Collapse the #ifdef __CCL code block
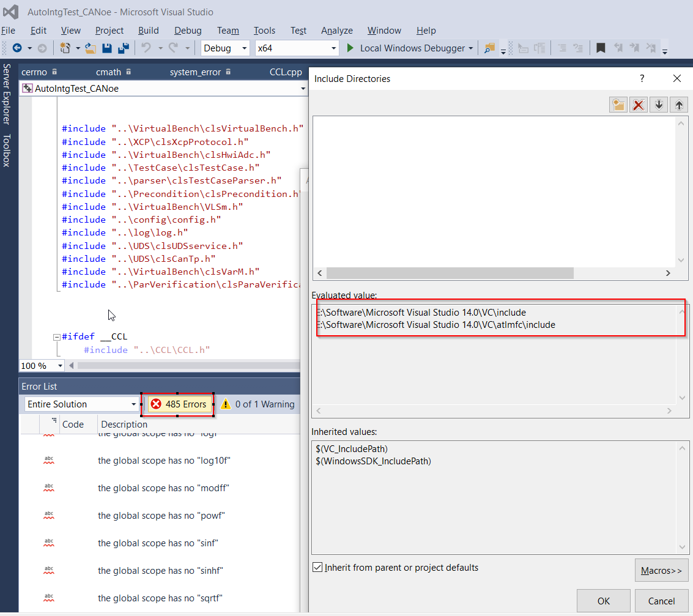Viewport: 693px width, 616px height. click(56, 337)
